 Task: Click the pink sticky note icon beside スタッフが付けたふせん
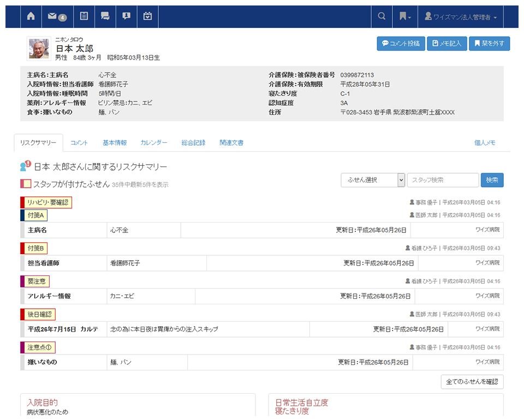coord(26,184)
